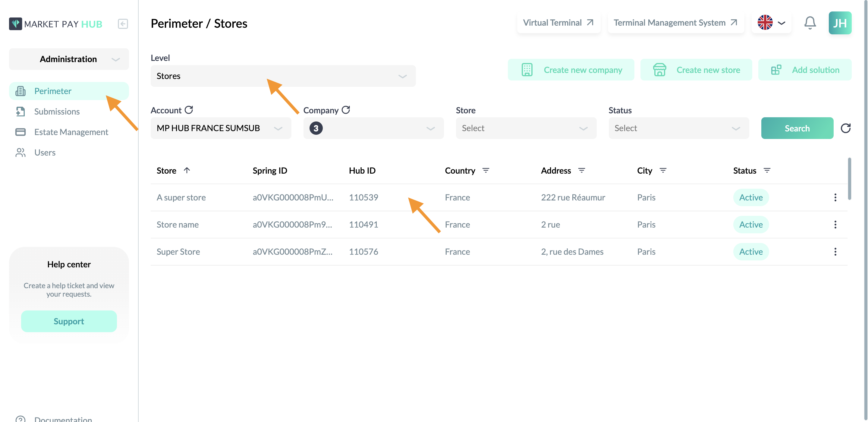Click Active status of A super store
Viewport: 868px width, 422px height.
tap(751, 197)
